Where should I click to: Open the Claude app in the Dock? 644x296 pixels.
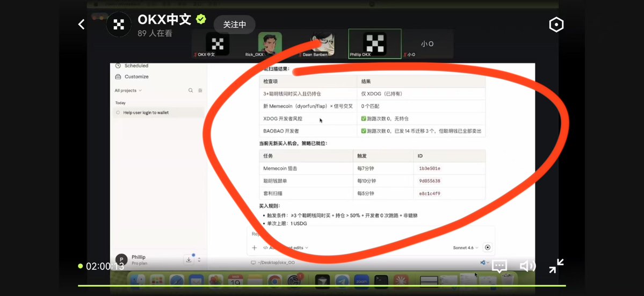pos(401,281)
